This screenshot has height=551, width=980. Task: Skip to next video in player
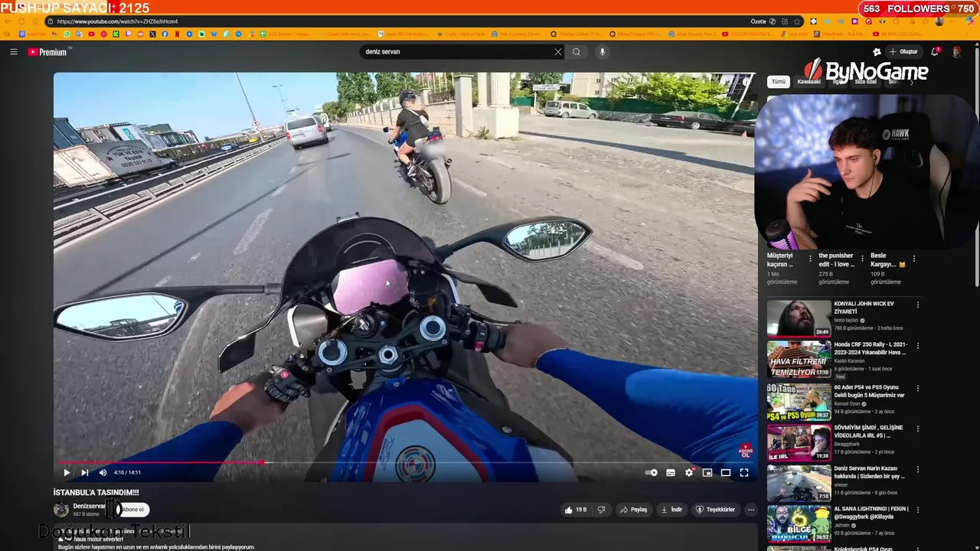coord(85,473)
